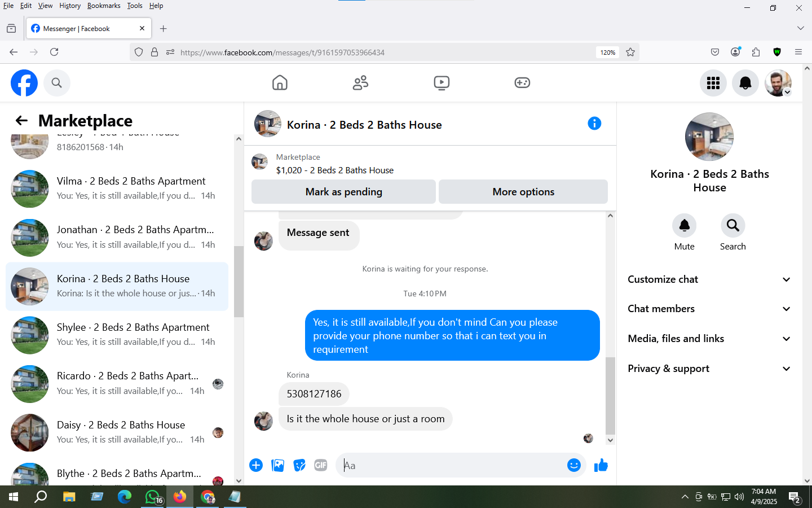Viewport: 812px width, 508px height.
Task: Choose a sticker icon
Action: click(299, 465)
